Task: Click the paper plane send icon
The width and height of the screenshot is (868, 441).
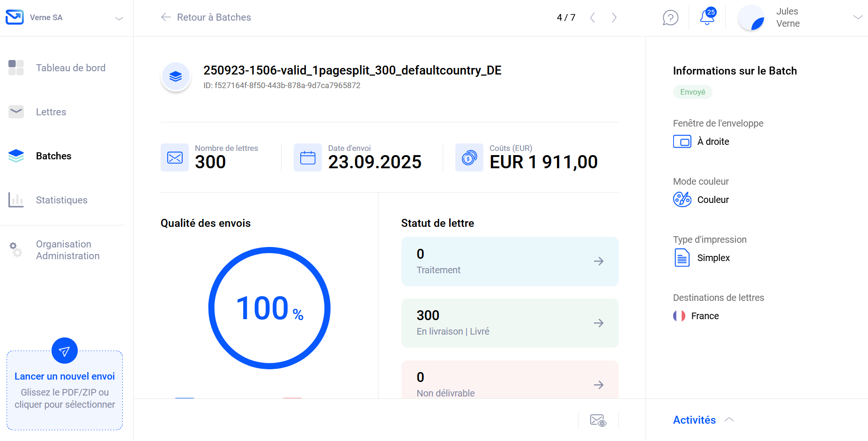Action: 65,351
